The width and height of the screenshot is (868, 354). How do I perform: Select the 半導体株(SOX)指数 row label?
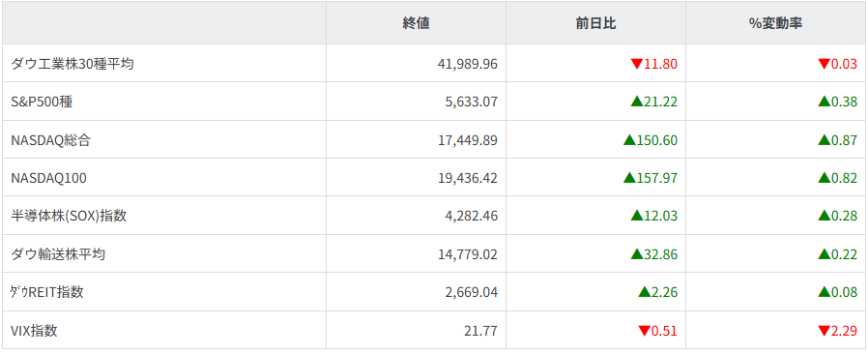69,216
